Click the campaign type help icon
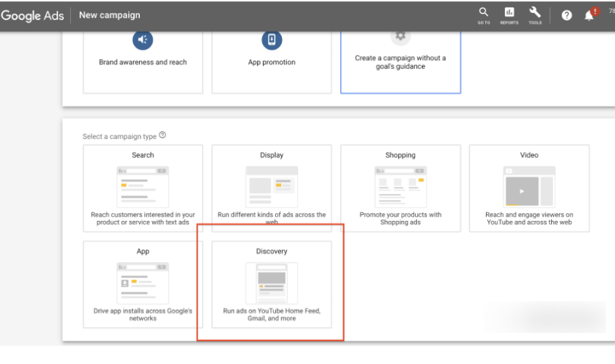 point(163,135)
